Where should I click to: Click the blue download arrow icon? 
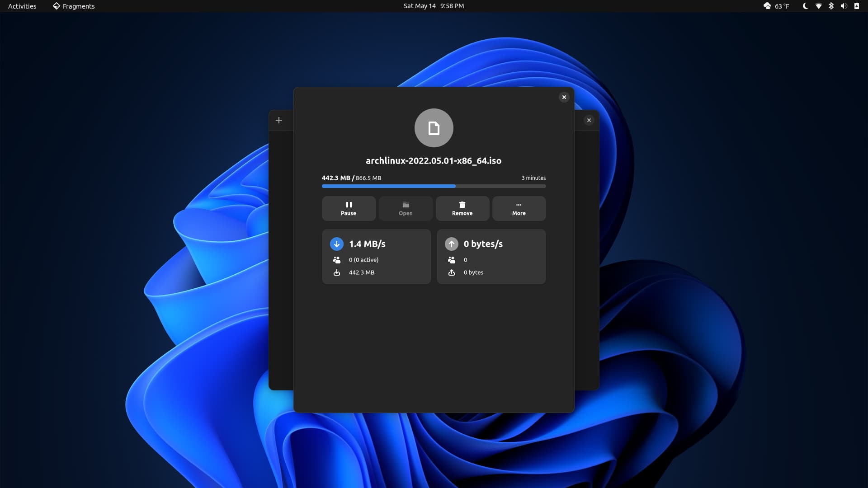click(337, 244)
